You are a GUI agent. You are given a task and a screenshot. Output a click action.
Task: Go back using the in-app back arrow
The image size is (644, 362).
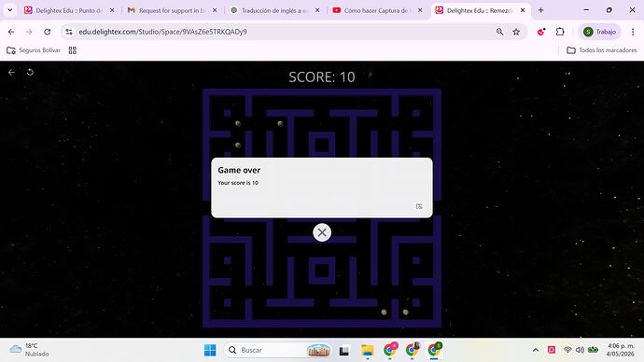coord(11,72)
